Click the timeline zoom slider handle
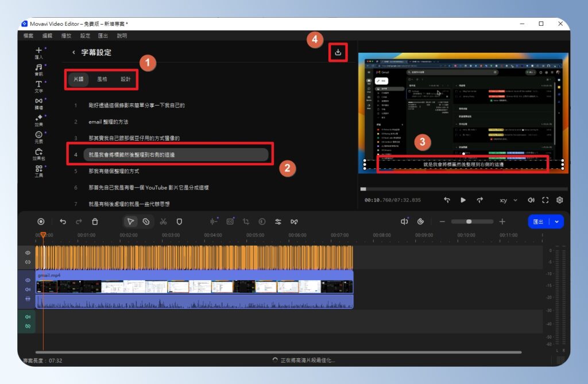The width and height of the screenshot is (588, 384). point(469,222)
